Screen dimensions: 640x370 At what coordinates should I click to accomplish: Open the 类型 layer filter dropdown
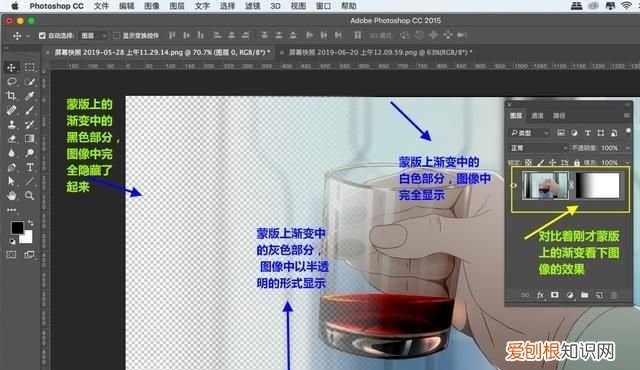[530, 133]
